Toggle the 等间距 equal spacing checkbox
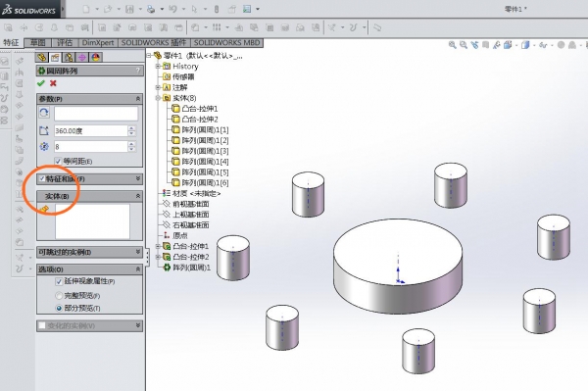 58,161
